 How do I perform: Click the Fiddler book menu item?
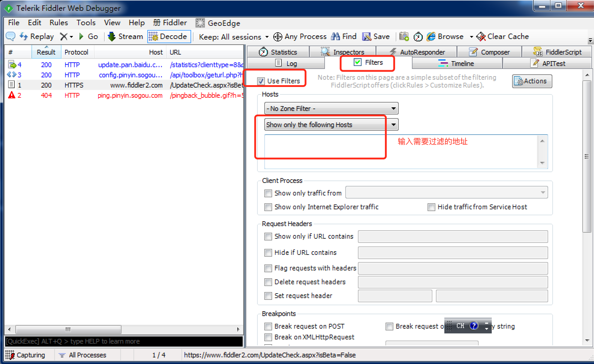click(170, 22)
